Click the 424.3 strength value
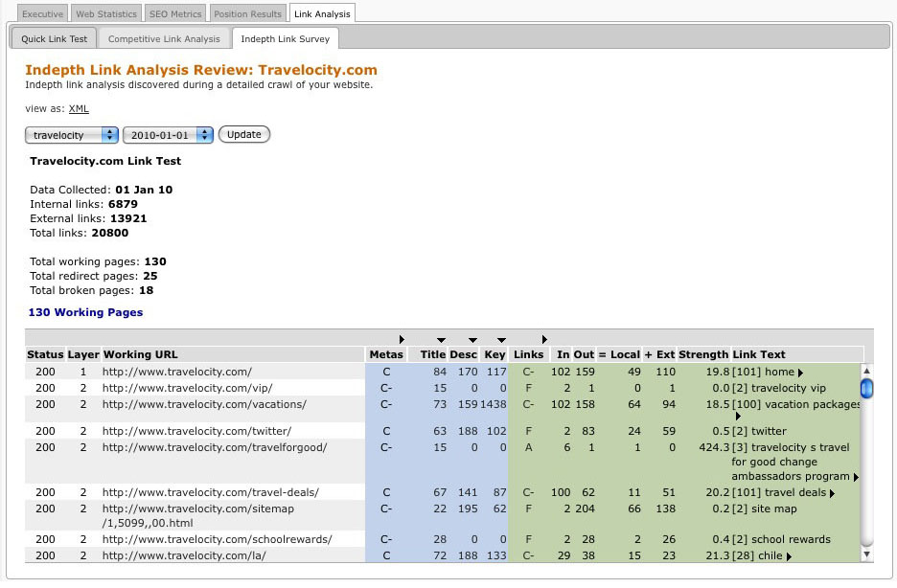This screenshot has height=588, width=897. (x=714, y=447)
